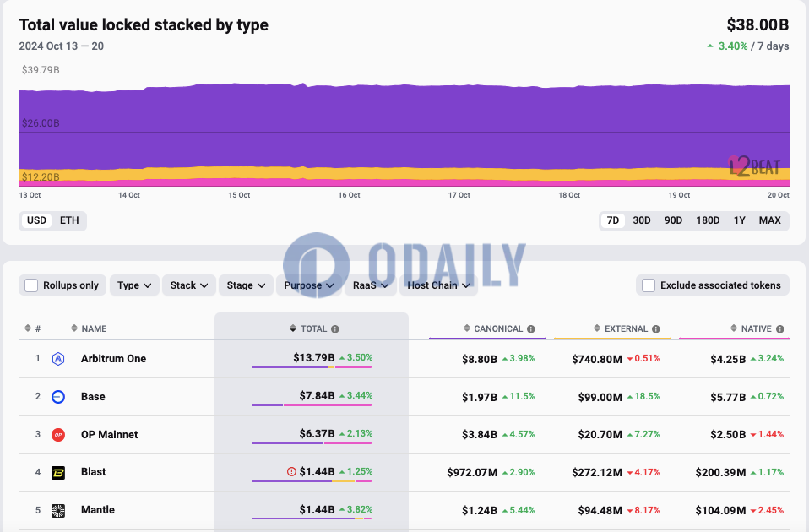Click the Base logo icon

pyautogui.click(x=58, y=397)
